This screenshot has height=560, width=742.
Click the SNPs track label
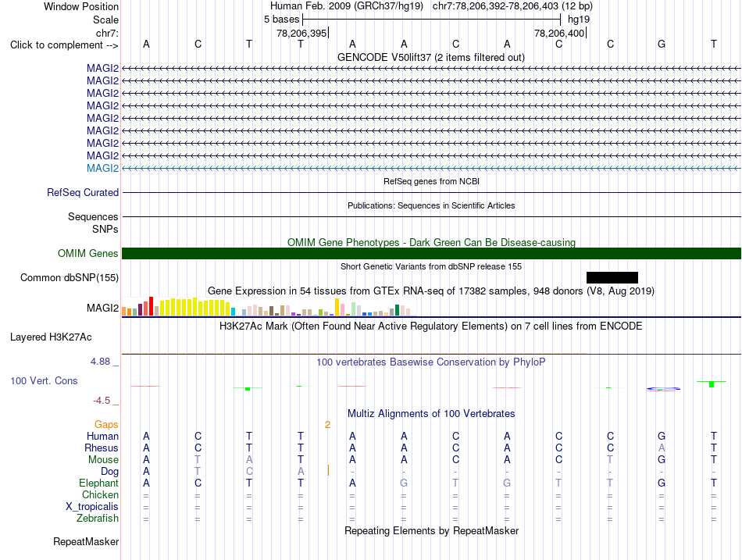[105, 229]
